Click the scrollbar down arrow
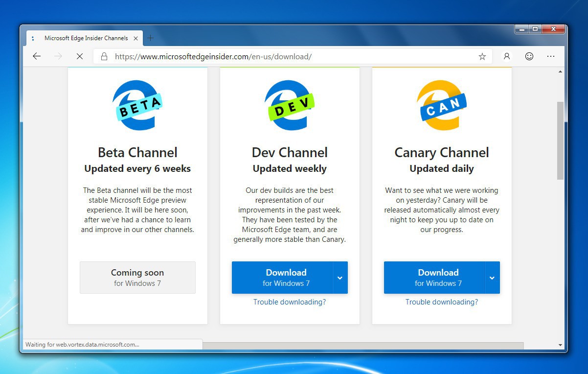This screenshot has height=374, width=588. (560, 345)
